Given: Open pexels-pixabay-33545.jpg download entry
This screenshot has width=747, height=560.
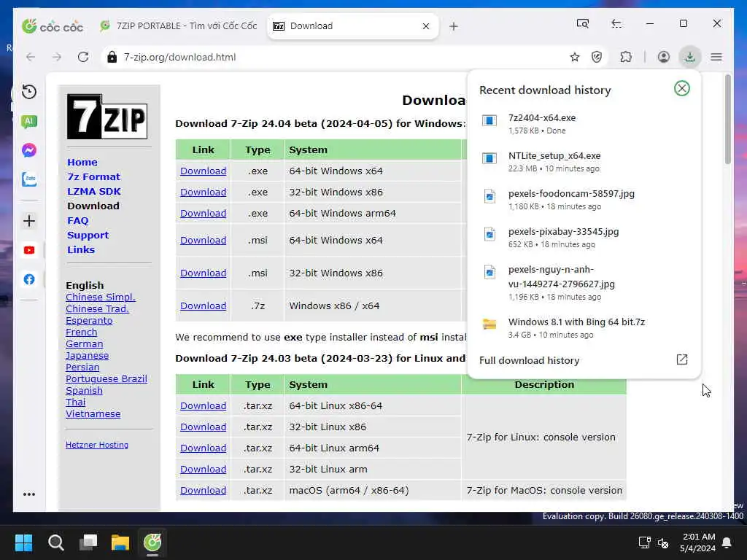Looking at the screenshot, I should point(584,238).
